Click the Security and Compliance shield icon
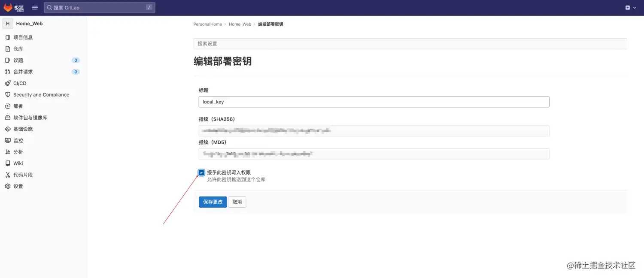This screenshot has height=278, width=644. point(8,95)
